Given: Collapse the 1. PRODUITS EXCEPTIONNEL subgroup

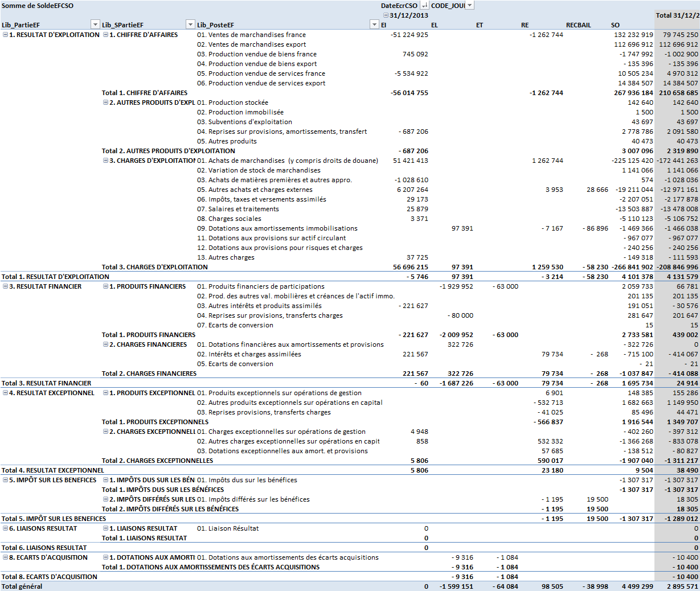Looking at the screenshot, I should (x=105, y=393).
